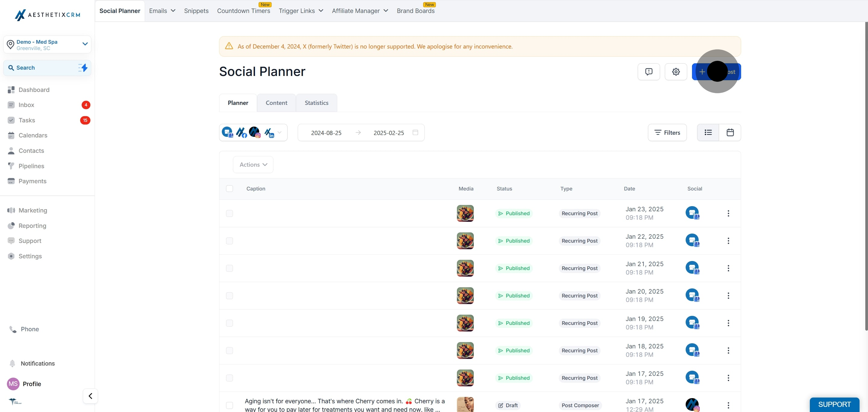Click the Filters button
Image resolution: width=868 pixels, height=412 pixels.
point(667,132)
